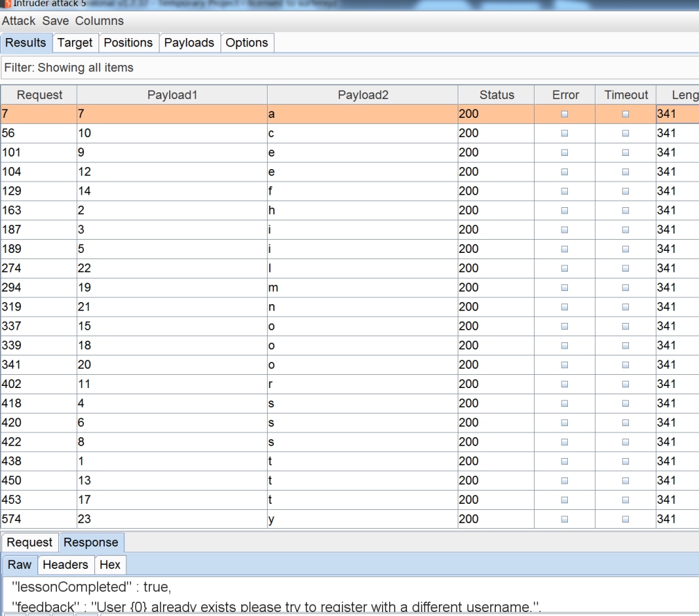699x616 pixels.
Task: Select request number 402 cell
Action: [39, 384]
